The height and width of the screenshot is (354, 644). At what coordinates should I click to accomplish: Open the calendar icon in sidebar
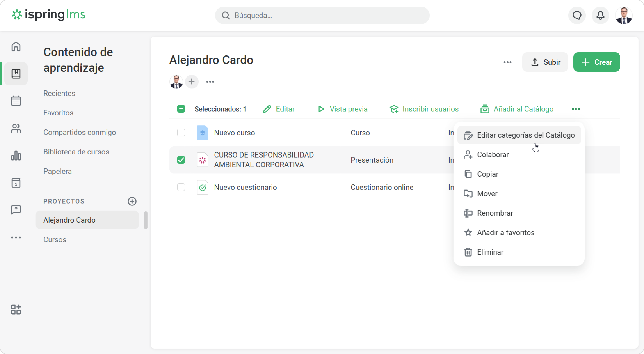click(x=16, y=101)
